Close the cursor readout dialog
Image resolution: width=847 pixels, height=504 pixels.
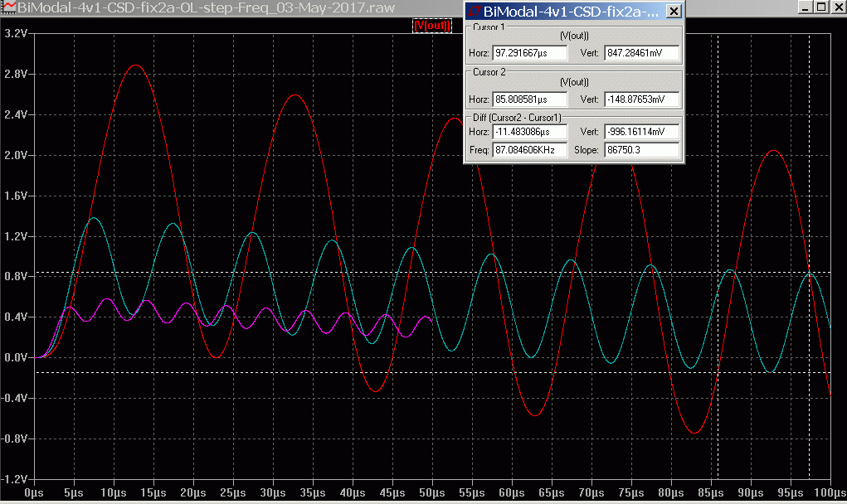pyautogui.click(x=674, y=12)
